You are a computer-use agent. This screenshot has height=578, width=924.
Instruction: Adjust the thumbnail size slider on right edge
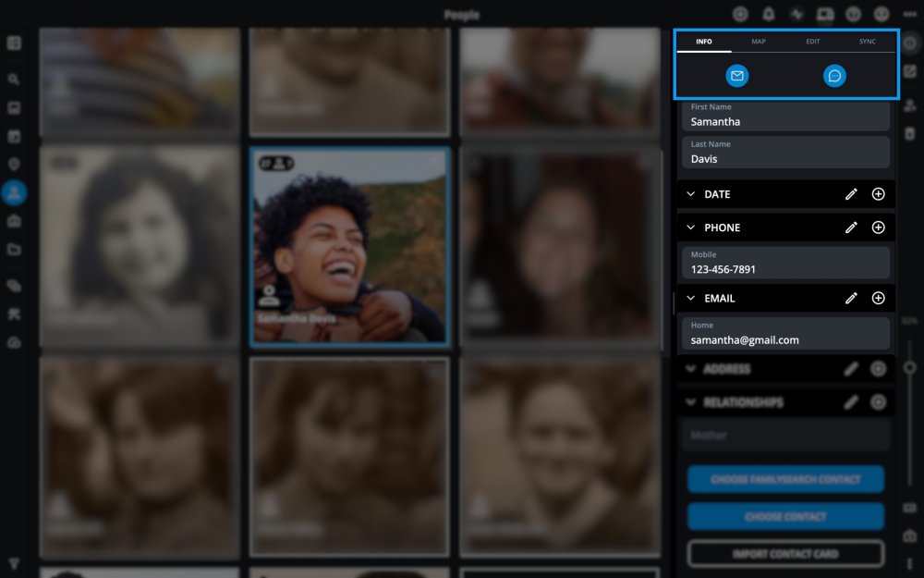910,368
